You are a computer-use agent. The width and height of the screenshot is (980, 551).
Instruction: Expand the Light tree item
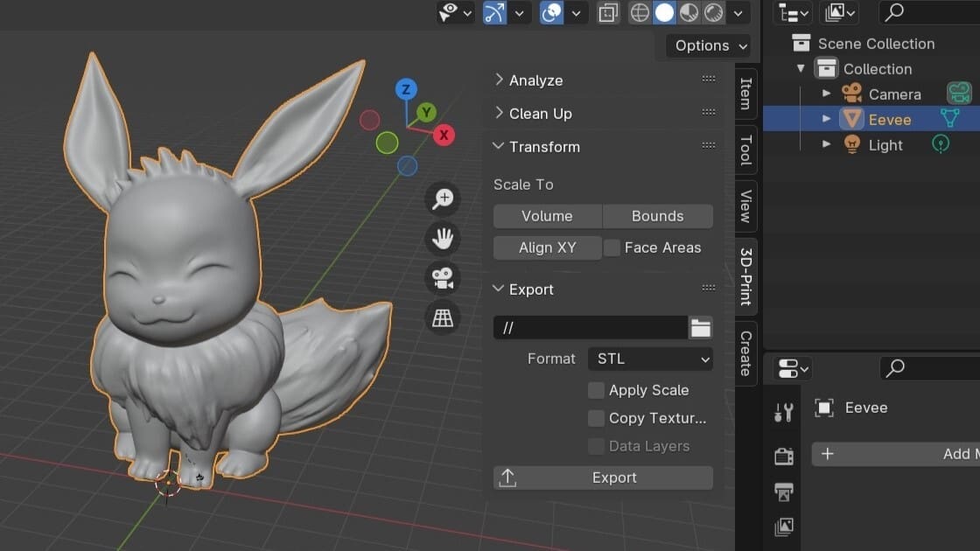coord(826,144)
